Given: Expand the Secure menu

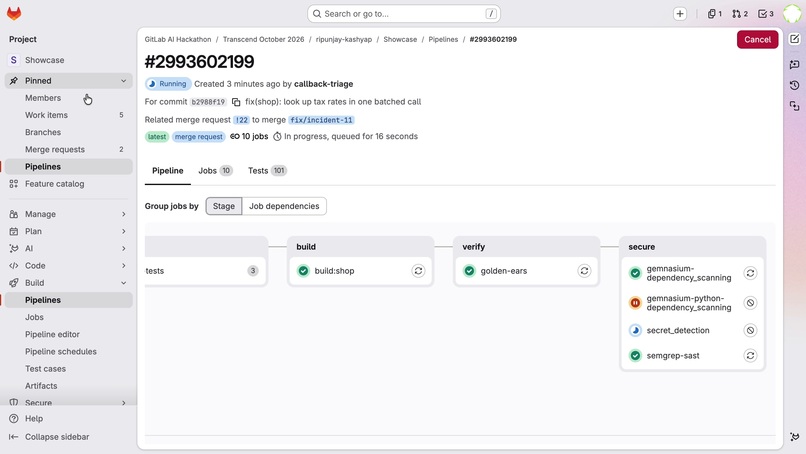Looking at the screenshot, I should [x=68, y=403].
